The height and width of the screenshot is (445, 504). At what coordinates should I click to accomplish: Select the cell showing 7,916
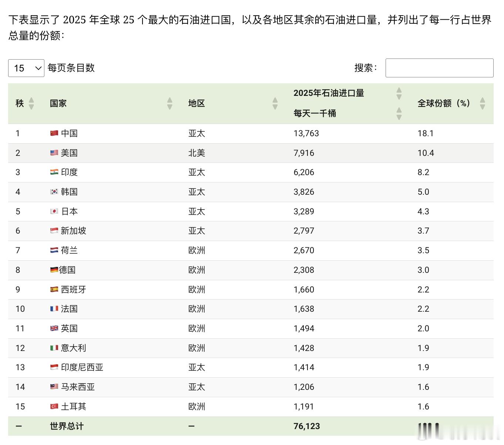[x=304, y=153]
